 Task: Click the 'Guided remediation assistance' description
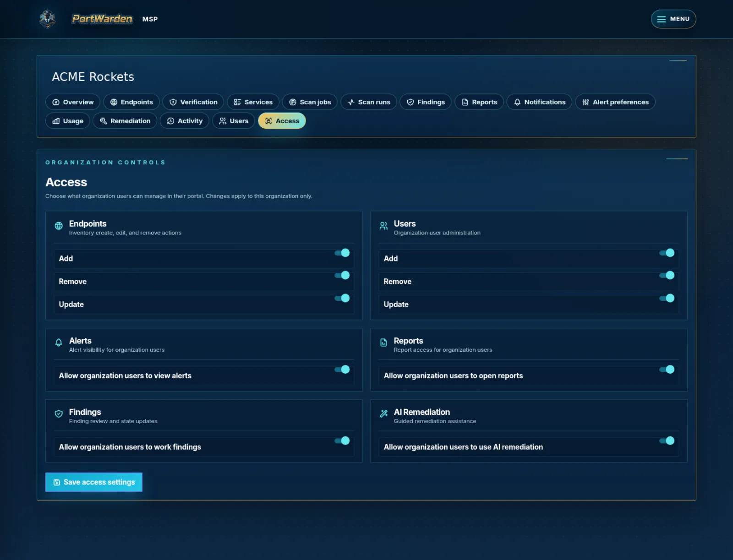[435, 421]
